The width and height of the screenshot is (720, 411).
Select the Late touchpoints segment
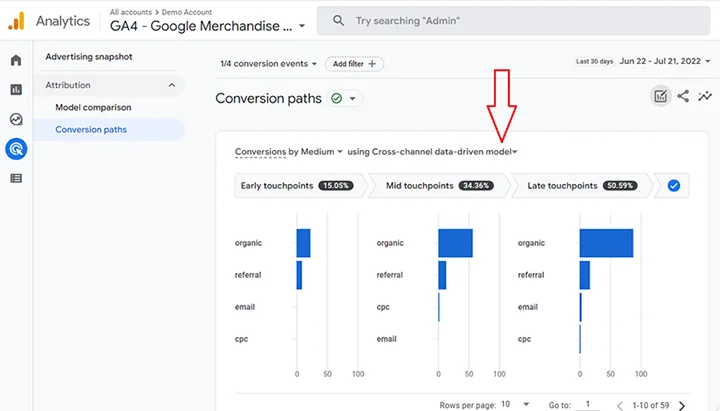[x=582, y=186]
